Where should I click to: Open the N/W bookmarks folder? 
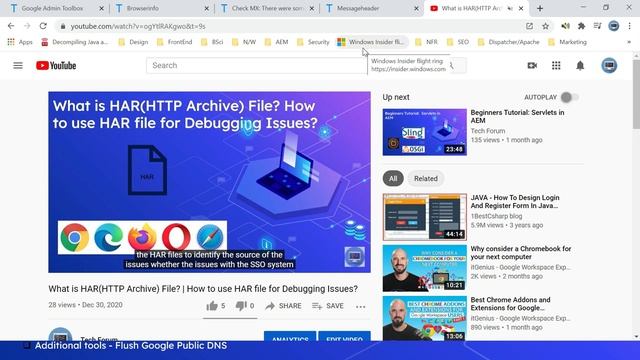tap(244, 42)
